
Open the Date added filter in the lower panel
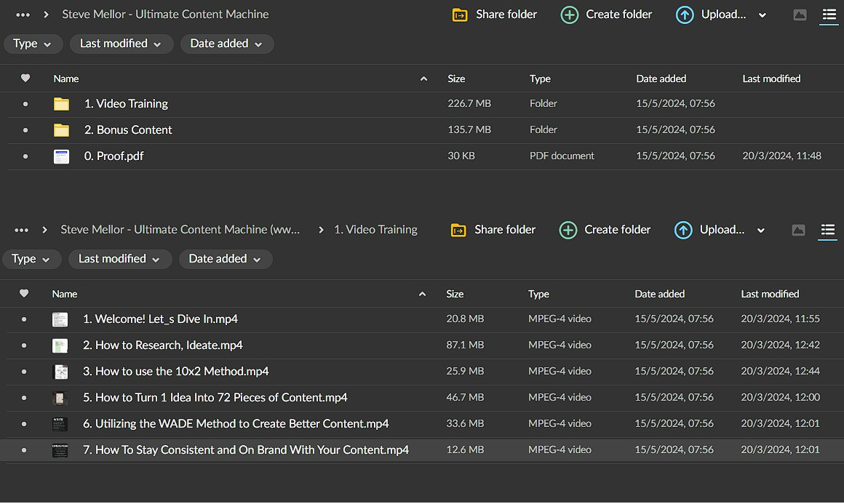pos(225,259)
